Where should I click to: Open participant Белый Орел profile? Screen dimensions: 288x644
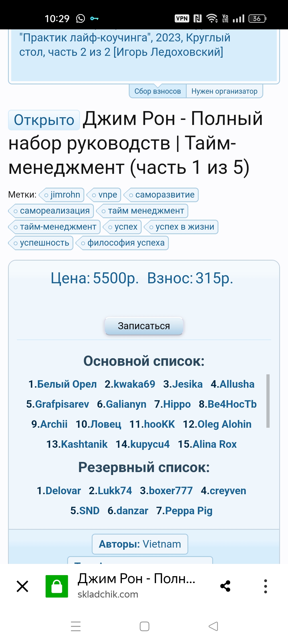pyautogui.click(x=63, y=384)
